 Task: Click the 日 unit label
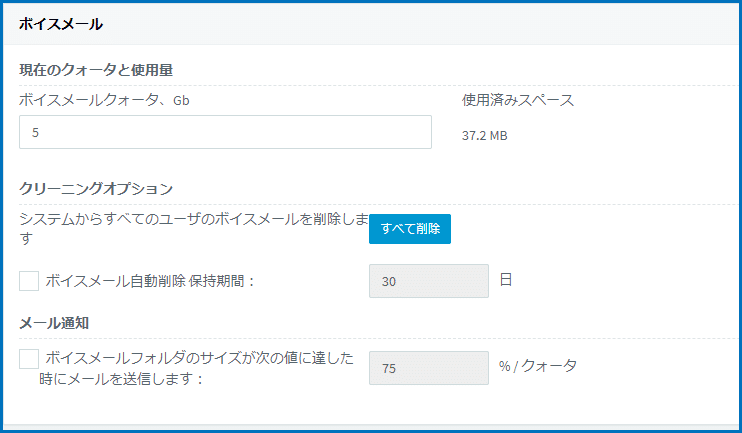click(506, 280)
